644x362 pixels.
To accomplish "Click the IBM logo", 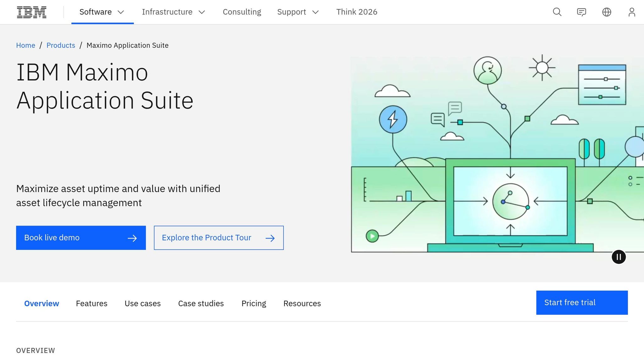I will point(31,12).
